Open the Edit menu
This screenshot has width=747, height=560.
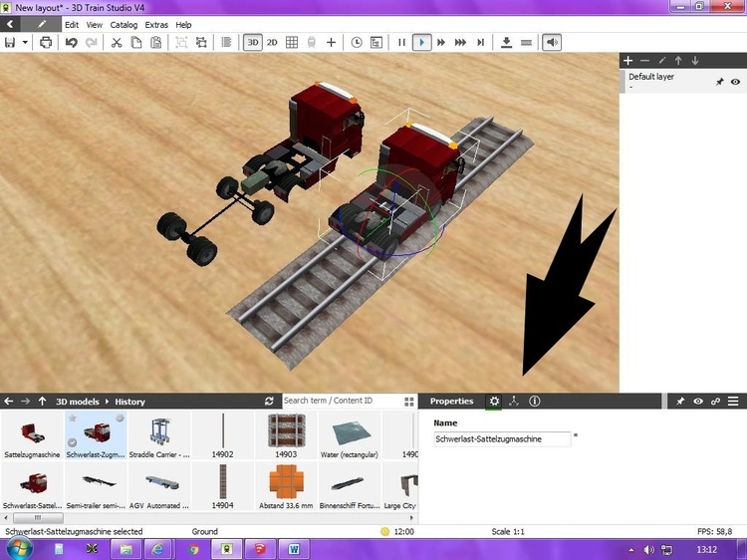click(72, 25)
